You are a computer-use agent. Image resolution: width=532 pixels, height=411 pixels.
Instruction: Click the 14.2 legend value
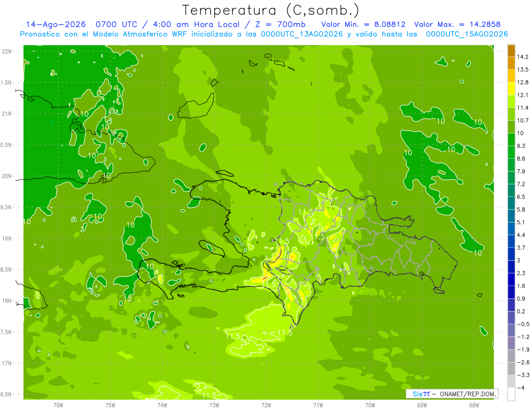tap(523, 57)
